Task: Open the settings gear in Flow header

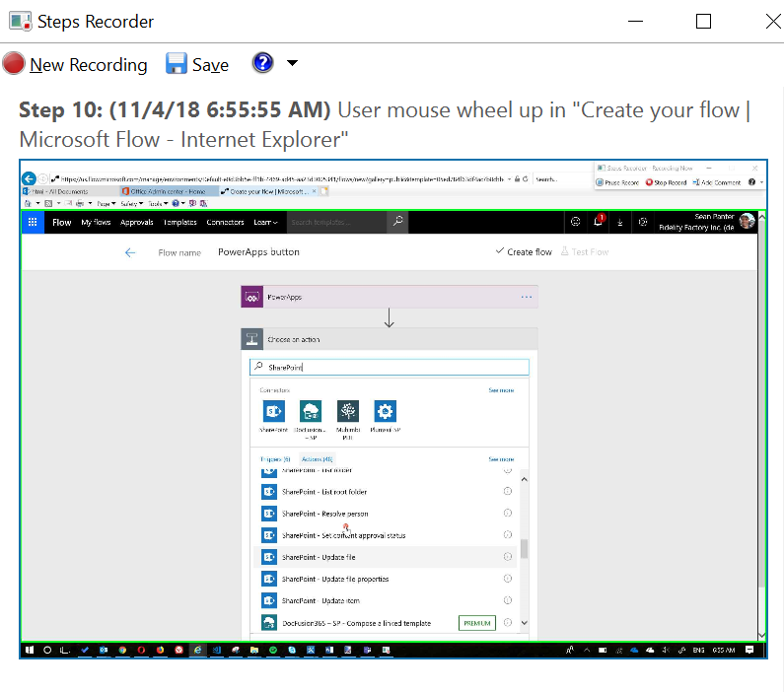Action: point(643,222)
